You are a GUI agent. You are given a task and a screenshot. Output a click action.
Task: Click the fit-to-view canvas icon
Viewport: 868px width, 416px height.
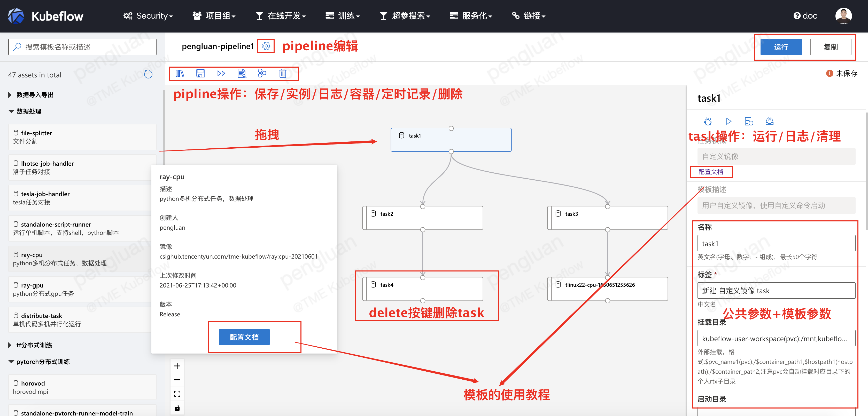click(177, 394)
